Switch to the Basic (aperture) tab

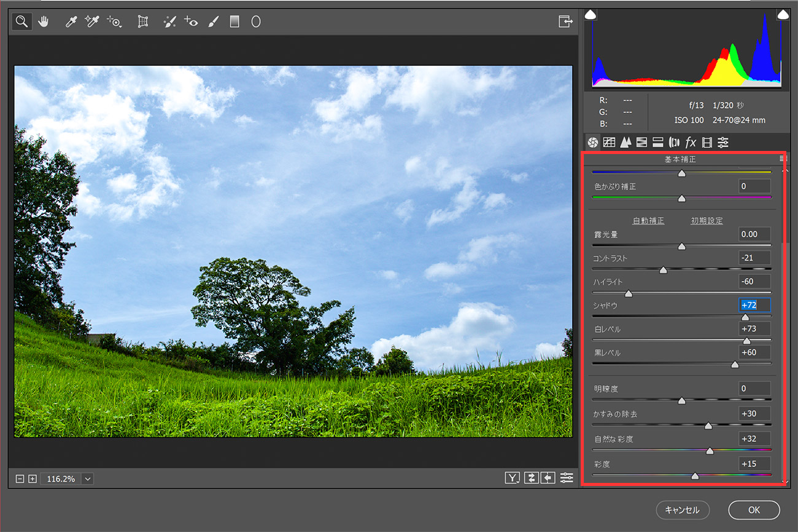592,142
